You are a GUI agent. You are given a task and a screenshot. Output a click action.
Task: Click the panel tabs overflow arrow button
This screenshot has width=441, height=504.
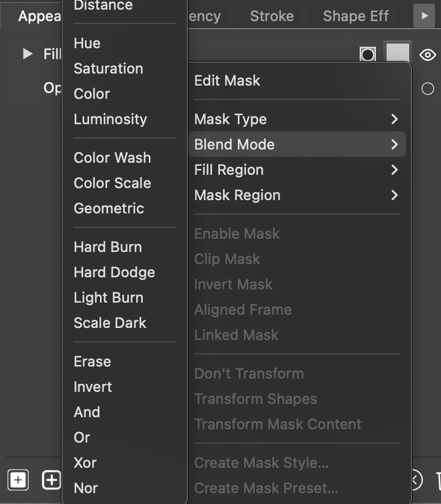(x=424, y=16)
